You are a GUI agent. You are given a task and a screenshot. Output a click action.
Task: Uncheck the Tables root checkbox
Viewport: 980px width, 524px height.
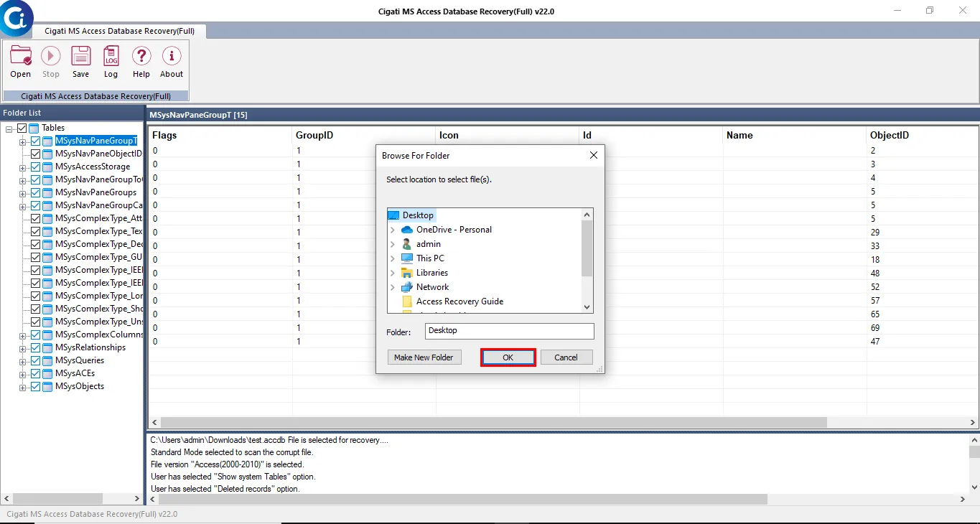(22, 128)
